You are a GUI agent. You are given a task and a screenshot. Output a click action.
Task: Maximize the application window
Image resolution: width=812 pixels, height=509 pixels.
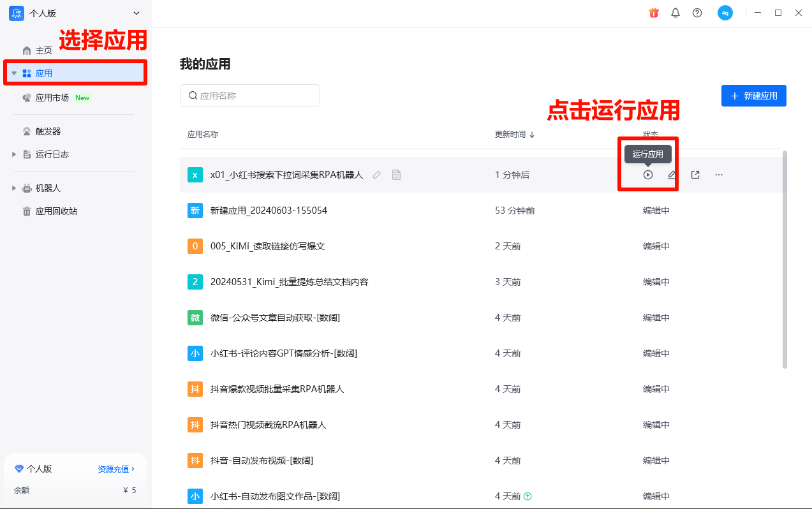(x=778, y=13)
